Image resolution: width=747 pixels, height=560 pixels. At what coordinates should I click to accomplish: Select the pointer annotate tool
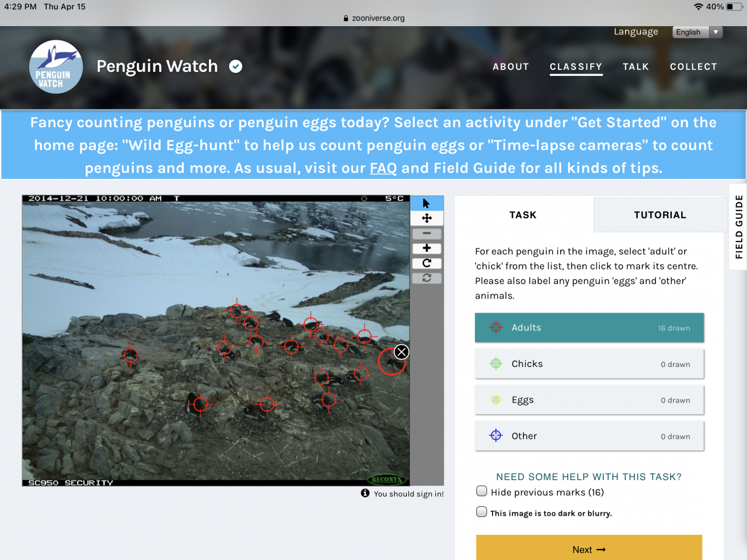pos(427,204)
